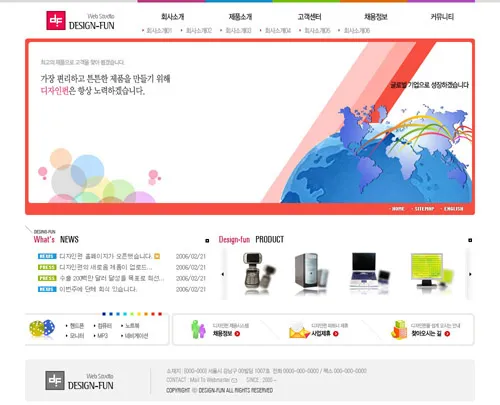Select submenu item 회사소개03
This screenshot has height=405, width=500.
tap(238, 31)
